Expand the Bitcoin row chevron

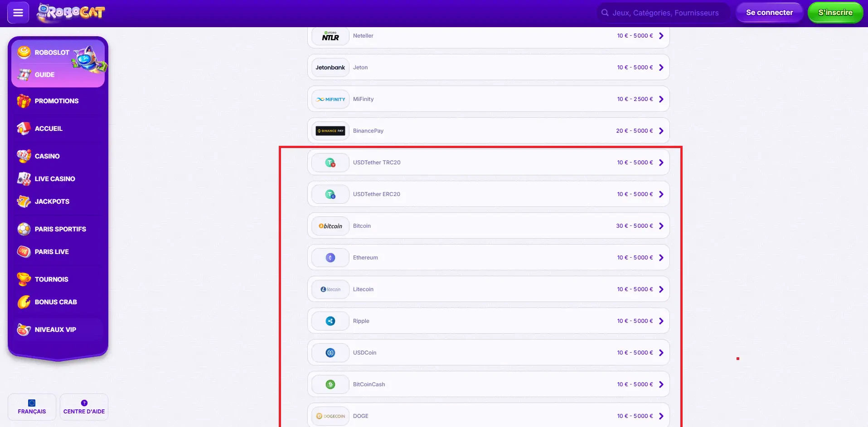pyautogui.click(x=661, y=226)
